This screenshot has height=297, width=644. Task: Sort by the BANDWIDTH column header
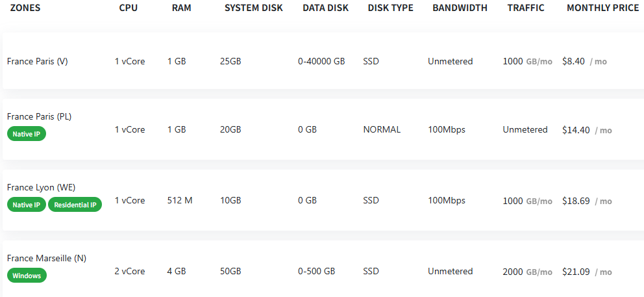(x=460, y=8)
